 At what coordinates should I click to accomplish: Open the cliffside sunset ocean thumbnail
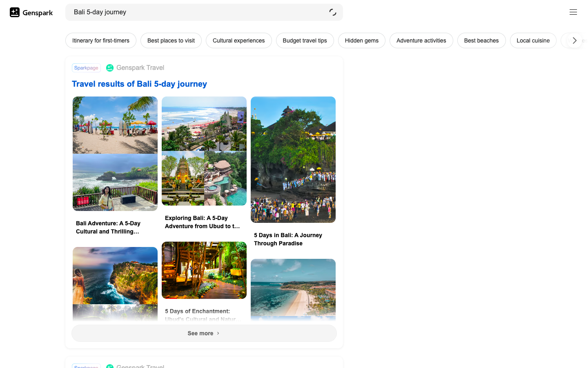point(115,276)
